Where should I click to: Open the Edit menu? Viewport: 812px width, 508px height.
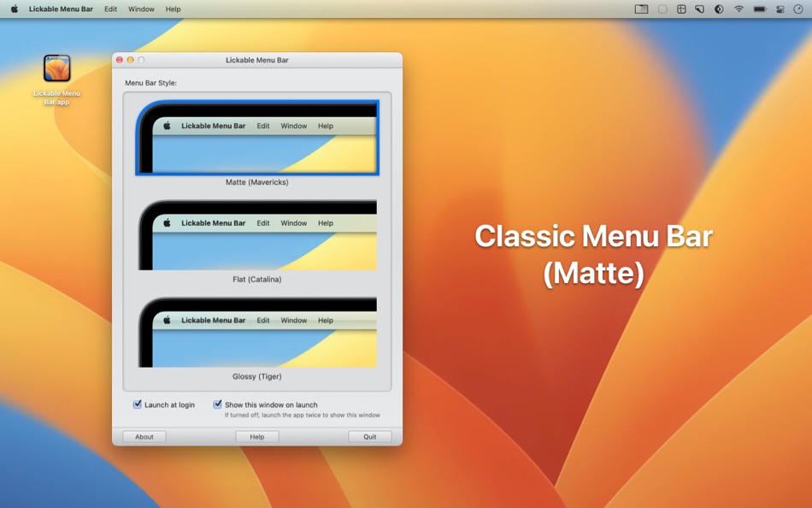click(109, 9)
